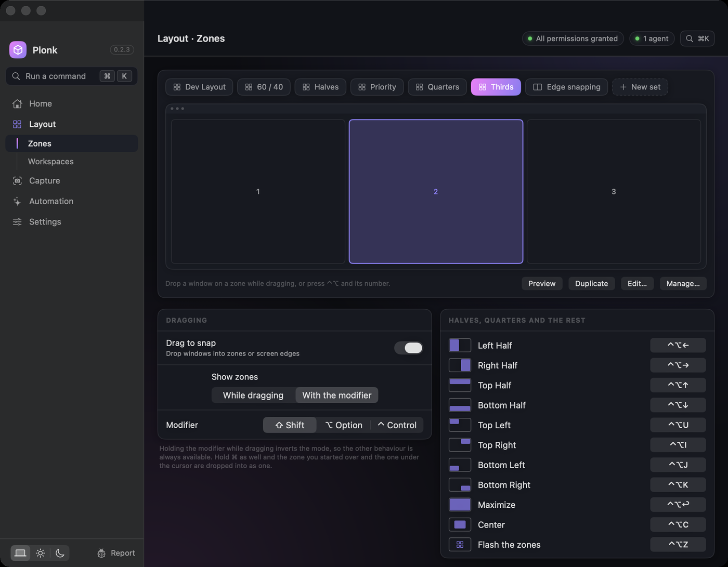Select the Quarters zone set tab
Viewport: 728px width, 567px height.
tap(437, 87)
